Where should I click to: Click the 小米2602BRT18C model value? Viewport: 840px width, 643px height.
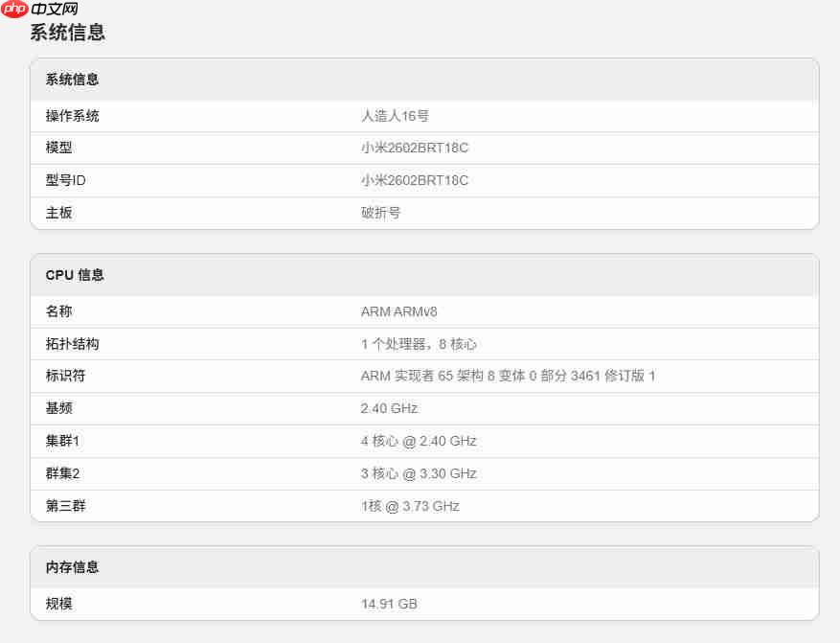(x=417, y=149)
